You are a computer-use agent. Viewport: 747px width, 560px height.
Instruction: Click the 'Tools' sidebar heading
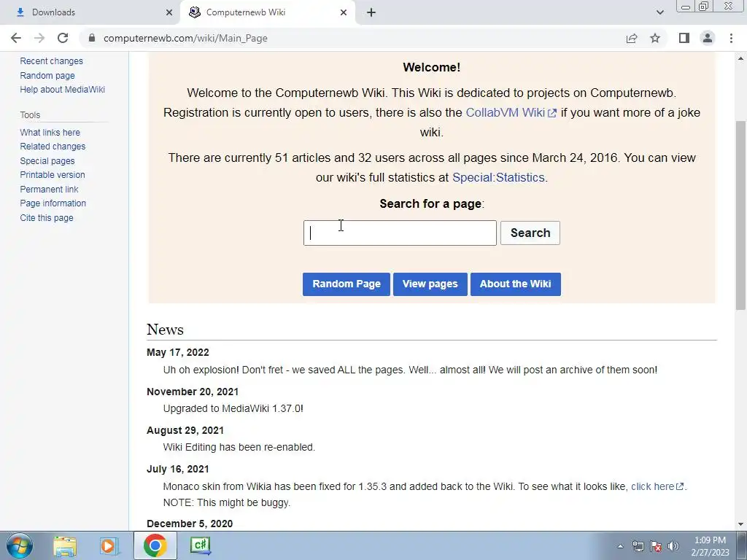[x=30, y=114]
